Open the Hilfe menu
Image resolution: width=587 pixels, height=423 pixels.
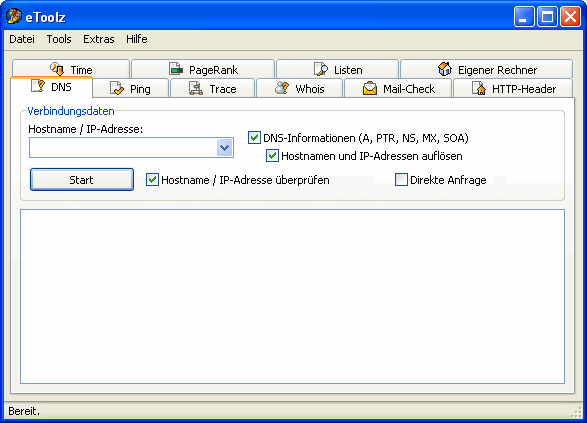[137, 39]
